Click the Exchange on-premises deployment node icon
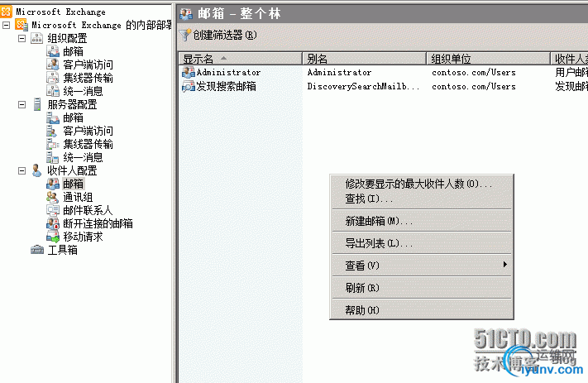 tap(22, 25)
